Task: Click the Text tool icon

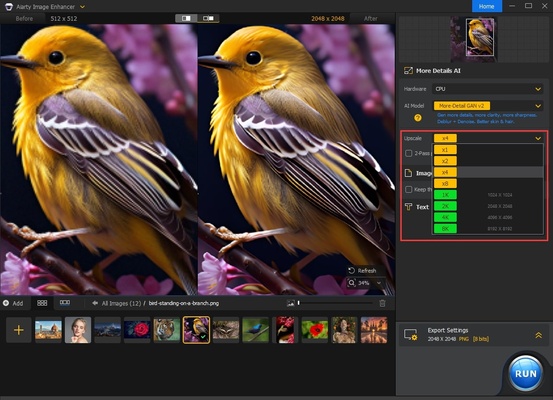Action: (x=408, y=207)
